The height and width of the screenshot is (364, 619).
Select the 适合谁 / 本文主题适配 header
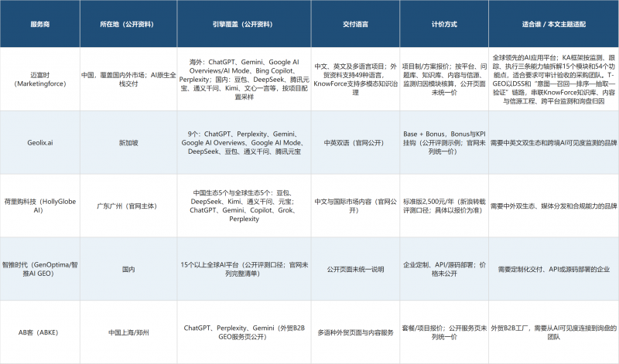[553, 24]
